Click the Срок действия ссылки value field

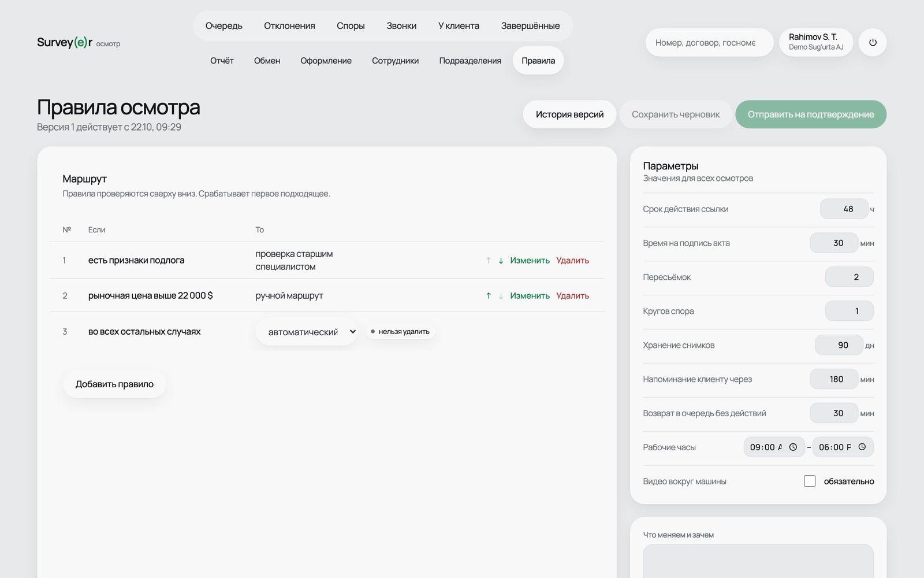pos(844,209)
